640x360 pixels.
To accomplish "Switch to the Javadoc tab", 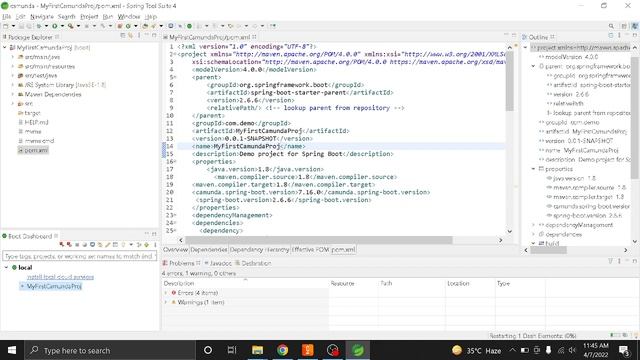I will pos(218,263).
